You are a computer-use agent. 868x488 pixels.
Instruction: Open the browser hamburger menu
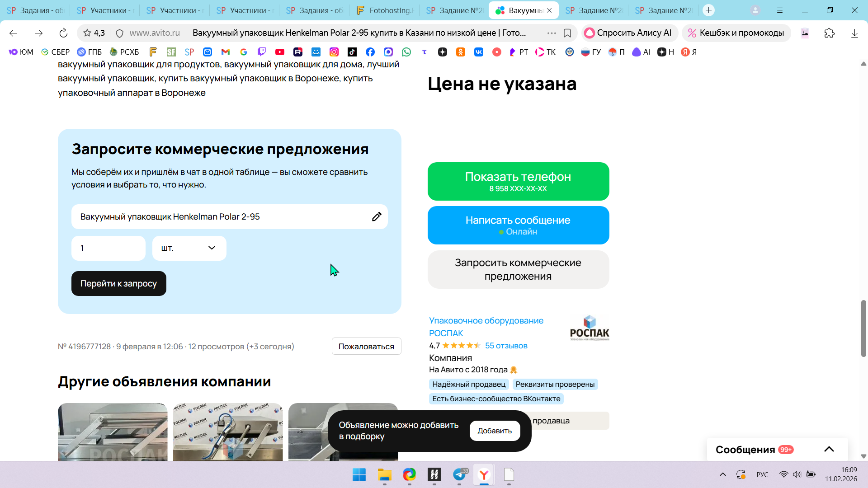[780, 10]
